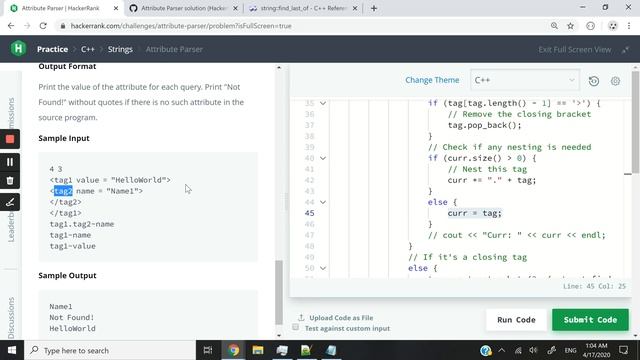This screenshot has height=360, width=640.
Task: Open the Discussions side tab
Action: (x=11, y=318)
